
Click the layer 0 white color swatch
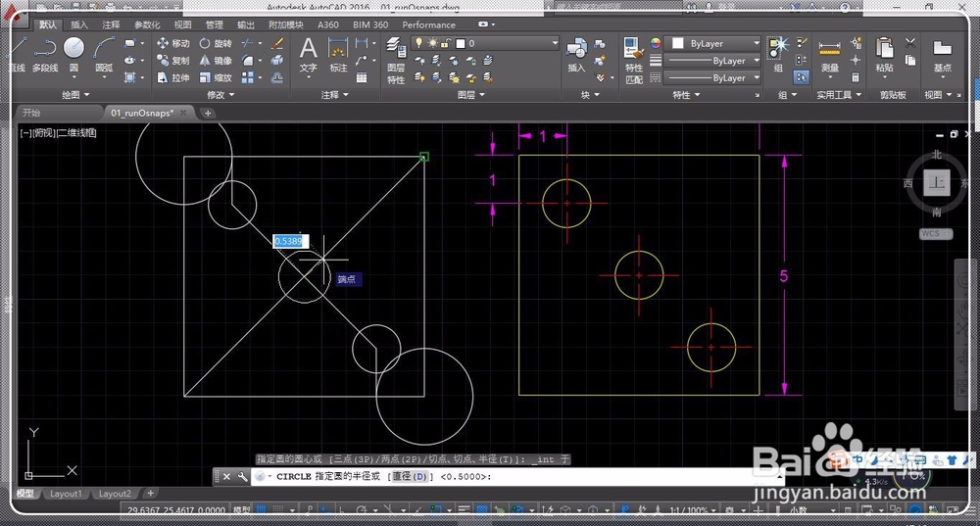click(x=461, y=43)
